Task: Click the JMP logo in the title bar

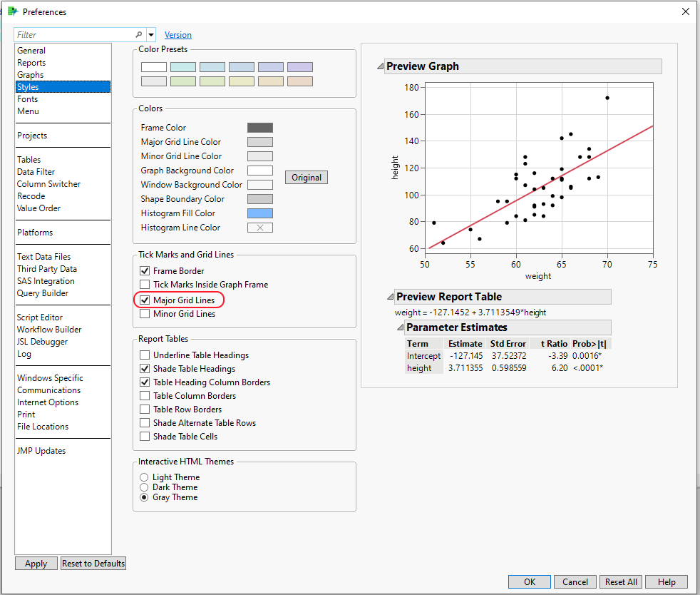Action: tap(12, 11)
